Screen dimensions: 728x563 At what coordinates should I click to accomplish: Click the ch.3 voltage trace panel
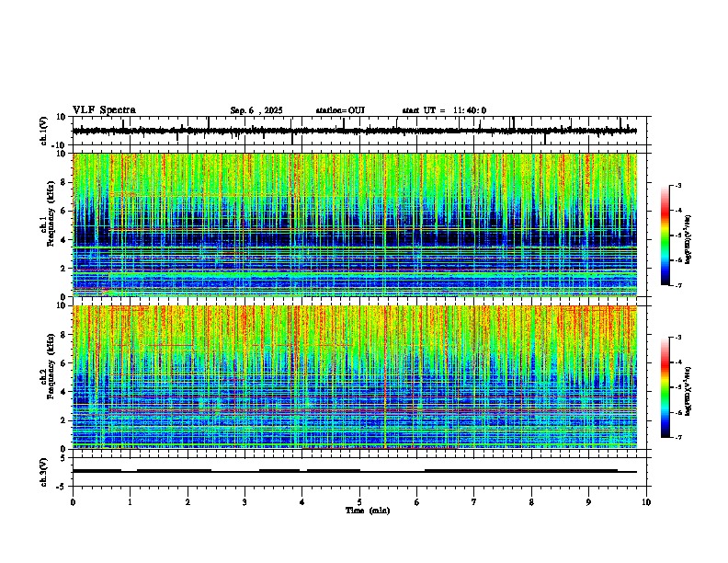[359, 472]
